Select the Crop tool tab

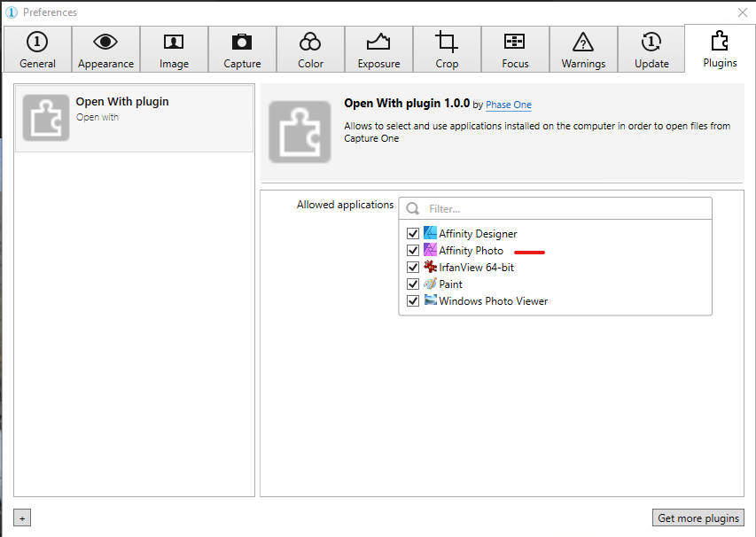point(447,50)
